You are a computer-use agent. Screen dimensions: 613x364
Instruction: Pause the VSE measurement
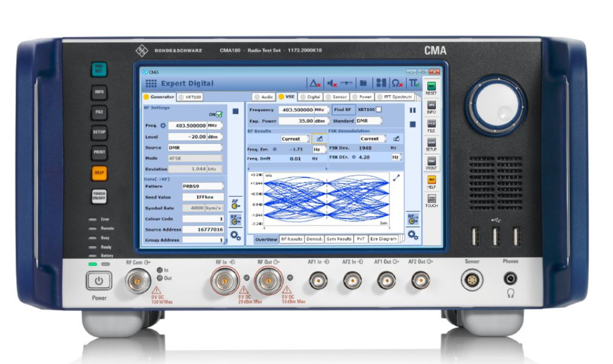pyautogui.click(x=412, y=110)
